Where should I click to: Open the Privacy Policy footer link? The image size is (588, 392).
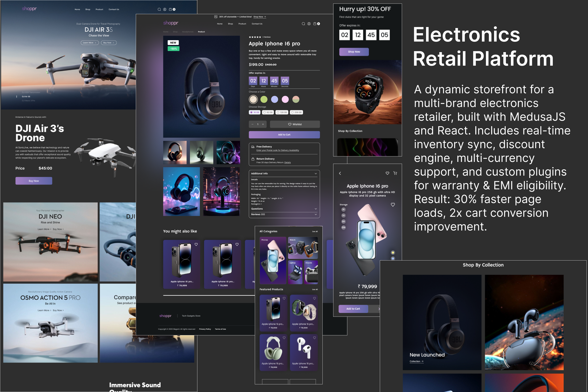205,329
